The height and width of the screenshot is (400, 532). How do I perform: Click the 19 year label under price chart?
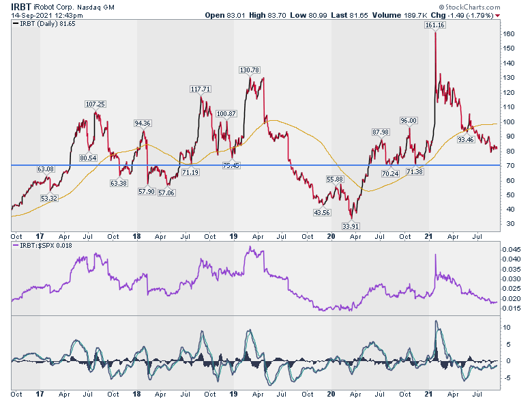tap(233, 236)
